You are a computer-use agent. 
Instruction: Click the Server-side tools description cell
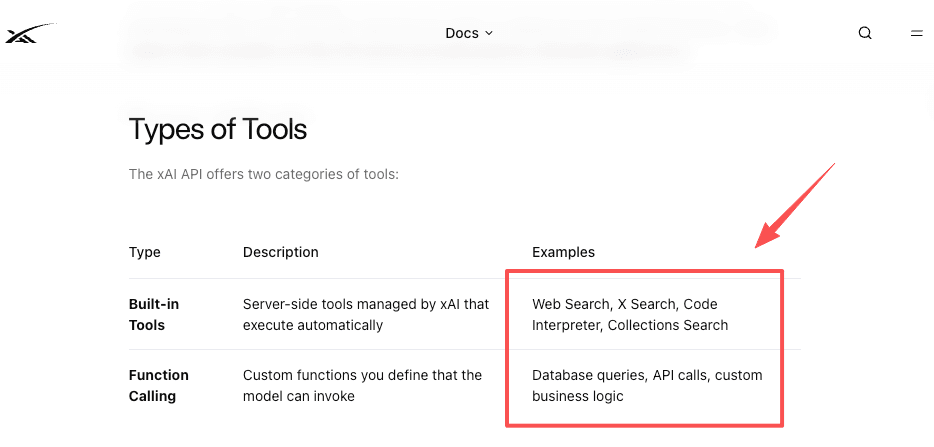pyautogui.click(x=366, y=315)
